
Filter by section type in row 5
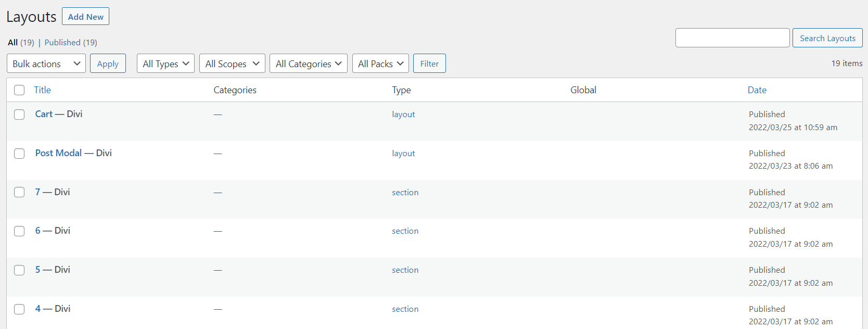[x=405, y=270]
